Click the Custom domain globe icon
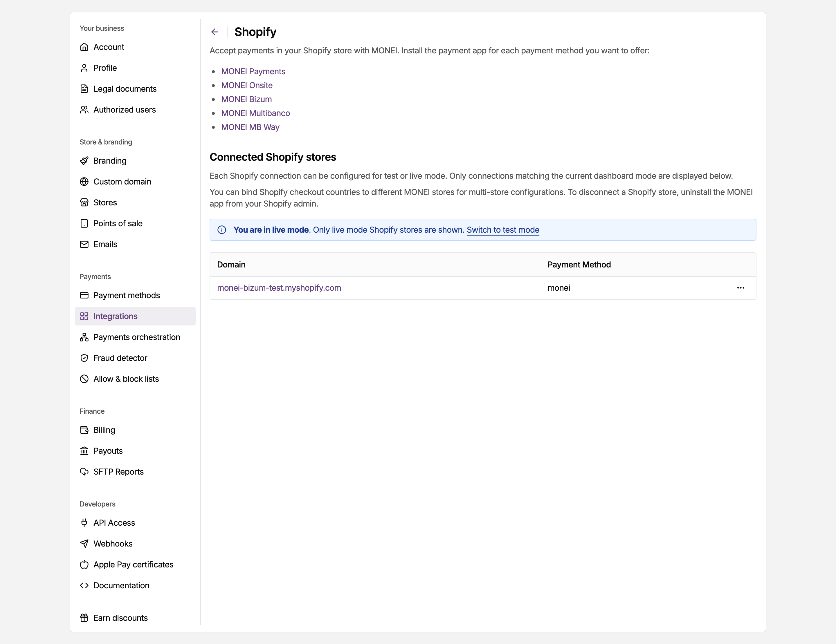Screen dimensions: 836x644 pos(84,182)
